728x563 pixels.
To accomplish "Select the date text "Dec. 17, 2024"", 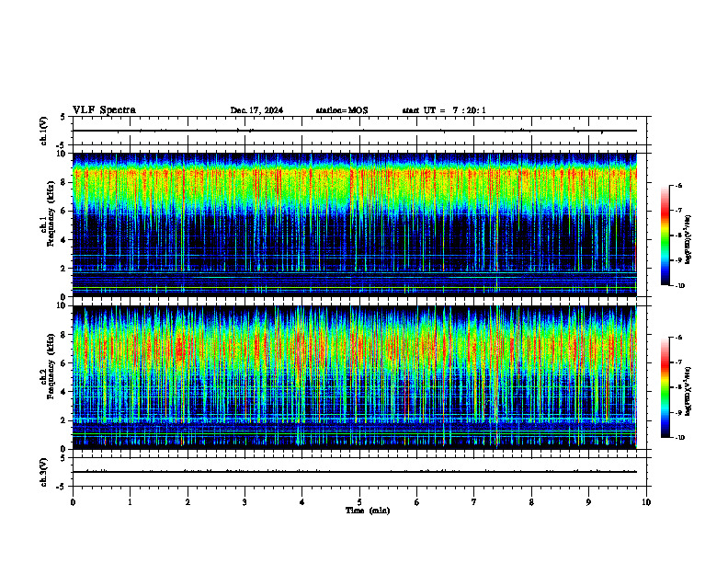I will click(256, 110).
